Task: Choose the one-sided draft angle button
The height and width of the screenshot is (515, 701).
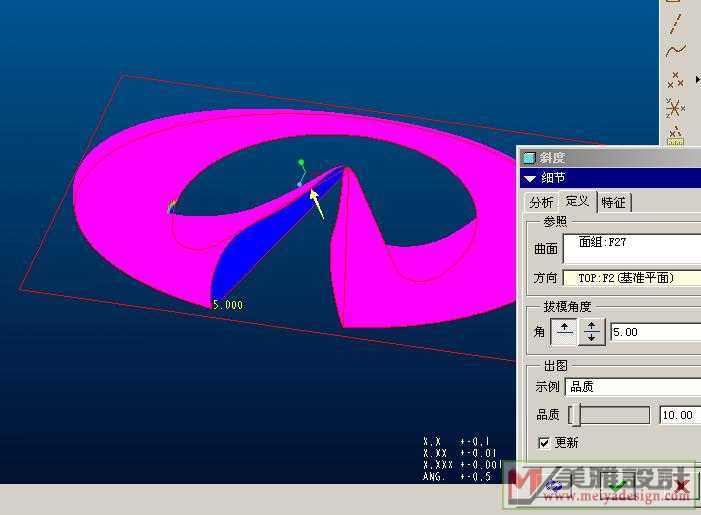Action: pos(564,331)
